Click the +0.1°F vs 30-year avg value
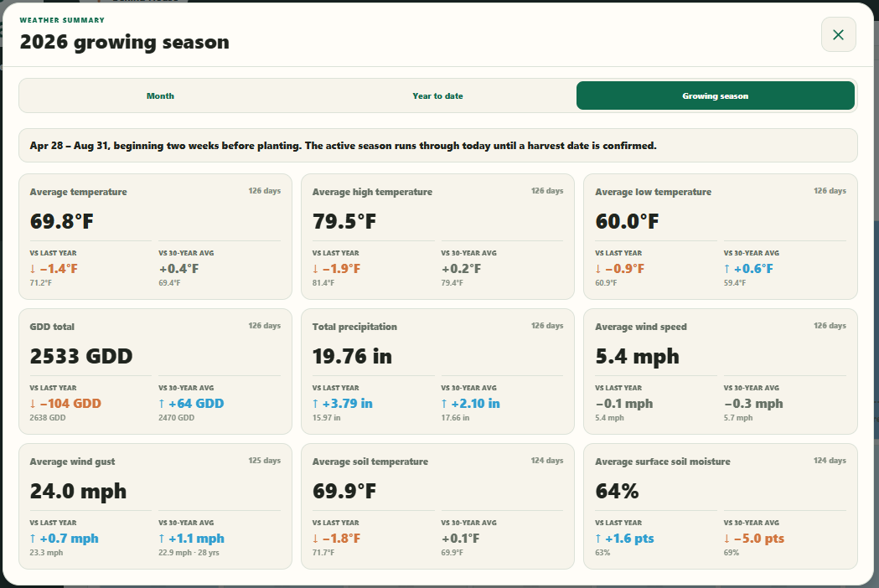Viewport: 879px width, 588px height. click(x=460, y=539)
